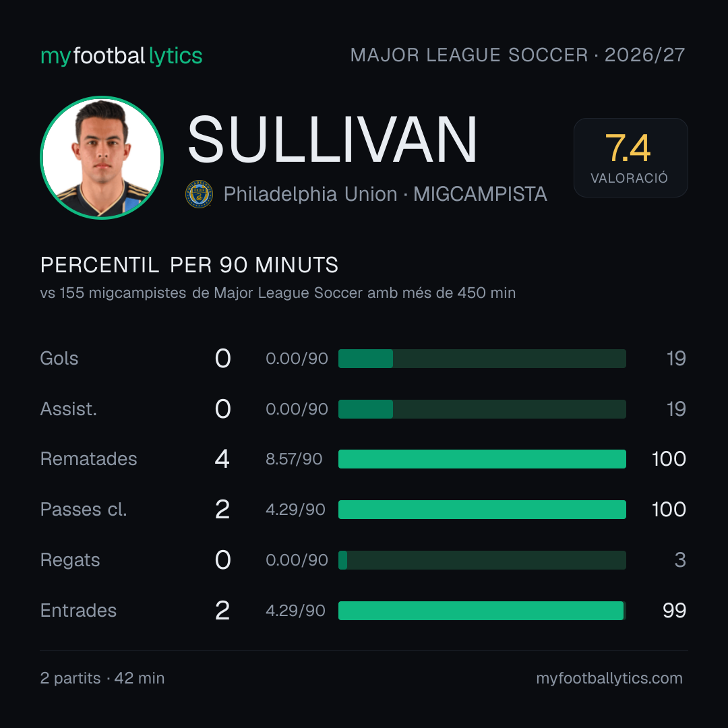Image resolution: width=728 pixels, height=728 pixels.
Task: Open Sullivan's player portrait photo
Action: [102, 158]
